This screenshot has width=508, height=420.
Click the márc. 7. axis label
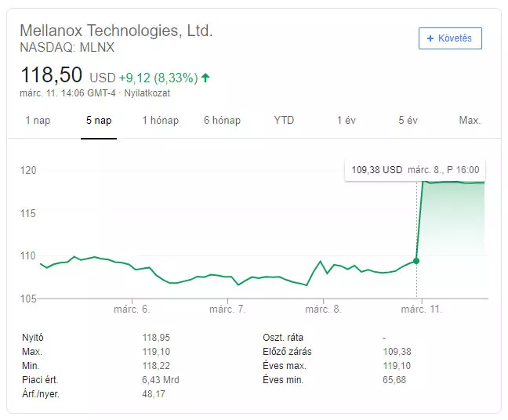coord(227,310)
